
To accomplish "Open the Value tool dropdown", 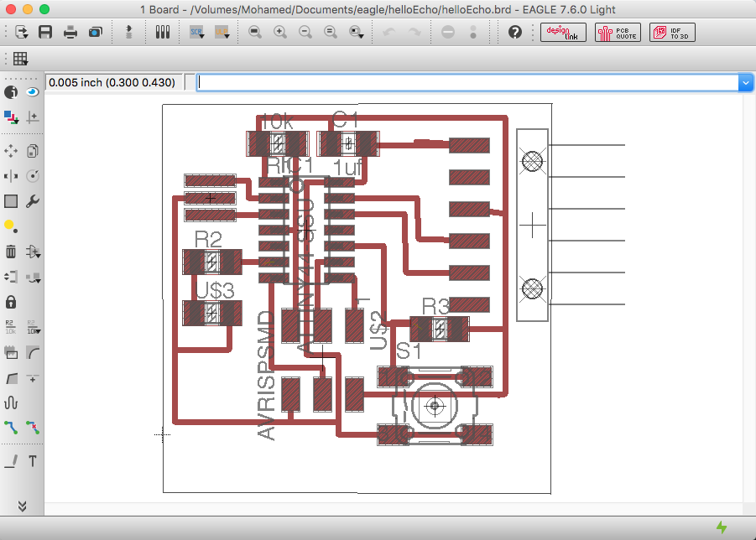I will [34, 327].
